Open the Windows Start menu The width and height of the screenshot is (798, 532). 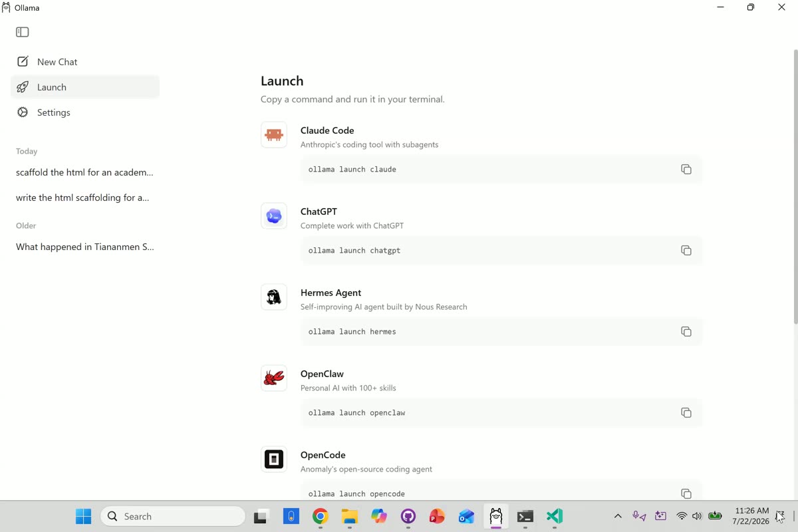pos(83,516)
